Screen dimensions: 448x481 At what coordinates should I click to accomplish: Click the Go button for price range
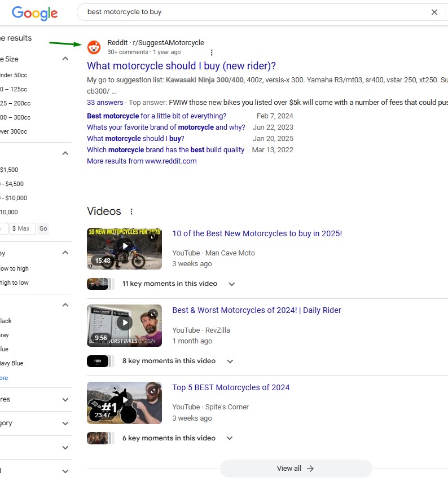tap(43, 228)
